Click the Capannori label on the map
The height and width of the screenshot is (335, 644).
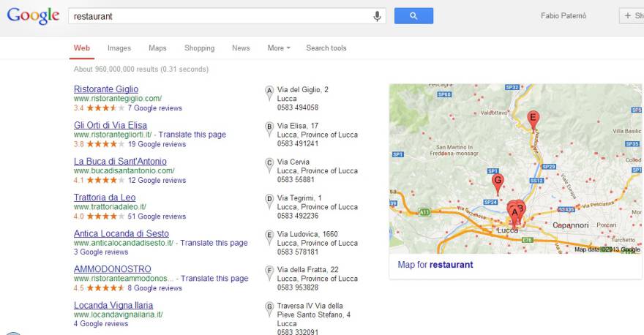click(x=571, y=225)
